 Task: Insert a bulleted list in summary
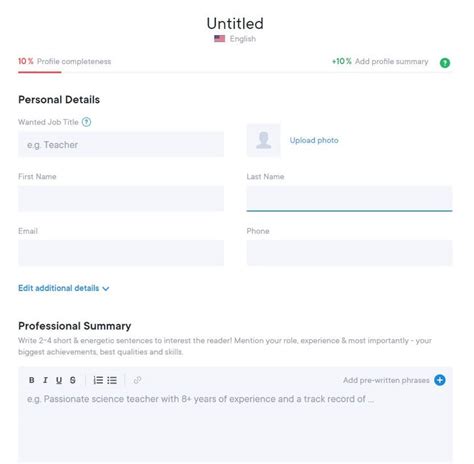[x=112, y=380]
